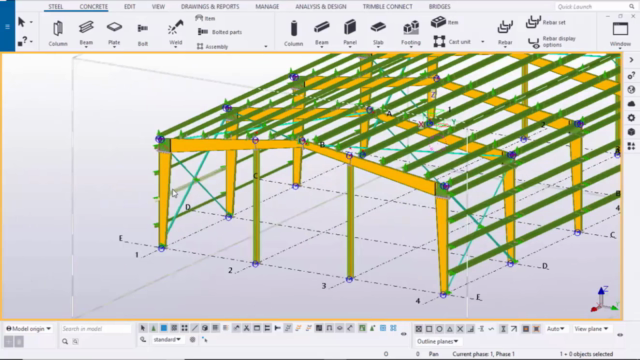Click the magnifier search icon below search box
Screen dimensions: 640x360
coord(65,341)
